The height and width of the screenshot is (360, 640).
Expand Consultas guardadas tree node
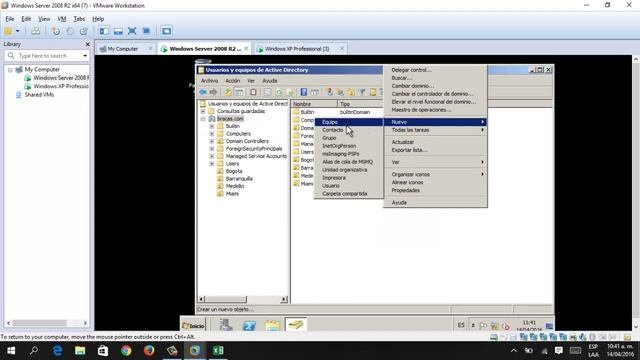coord(203,111)
